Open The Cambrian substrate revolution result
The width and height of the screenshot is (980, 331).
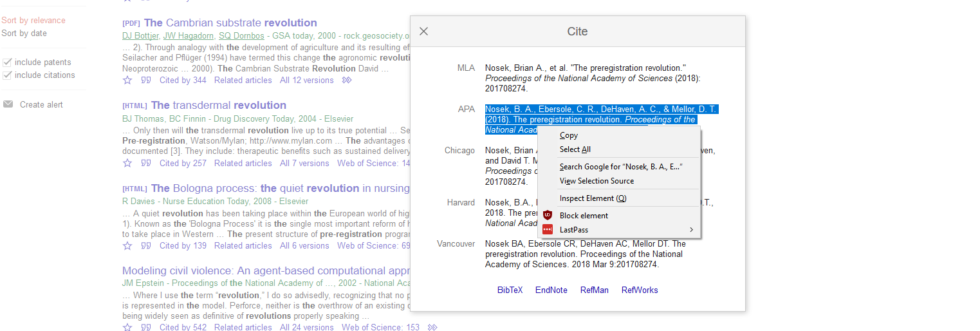[230, 23]
